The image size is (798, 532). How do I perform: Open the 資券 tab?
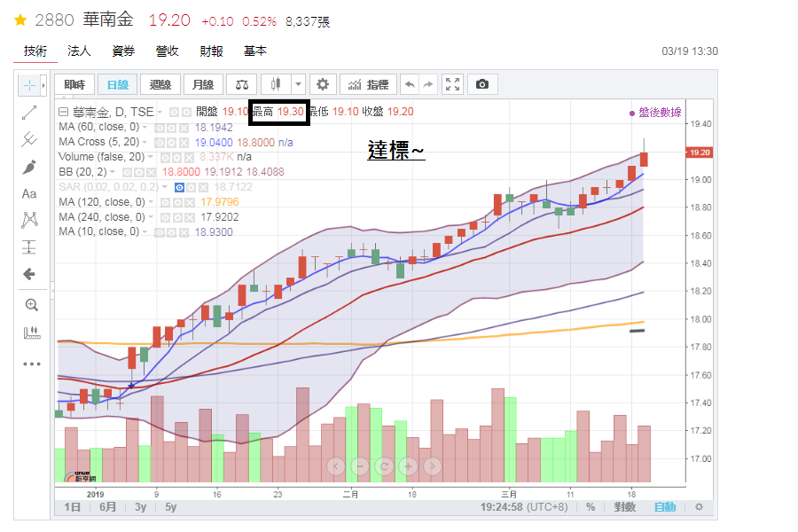tap(123, 51)
